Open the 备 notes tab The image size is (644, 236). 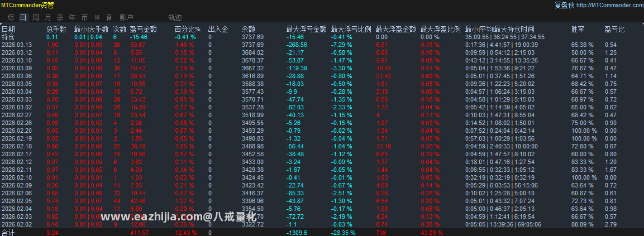[x=109, y=18]
